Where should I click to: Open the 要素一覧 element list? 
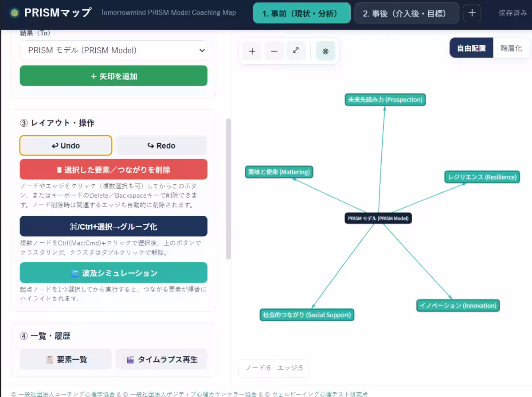click(66, 359)
